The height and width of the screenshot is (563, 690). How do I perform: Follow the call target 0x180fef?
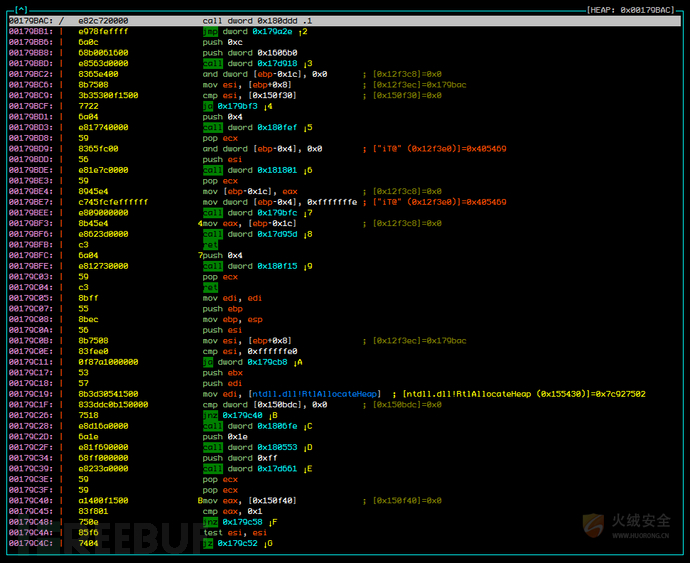tap(277, 128)
